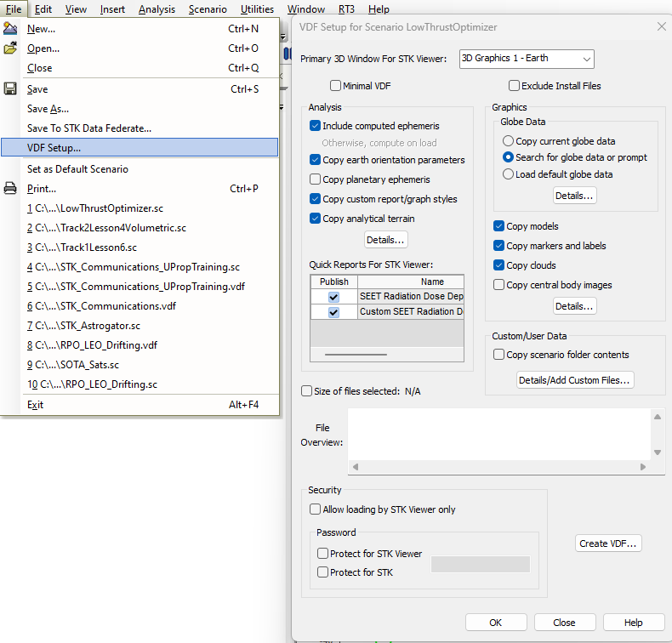Open Analysis section Details button
This screenshot has height=643, width=672.
tap(385, 240)
